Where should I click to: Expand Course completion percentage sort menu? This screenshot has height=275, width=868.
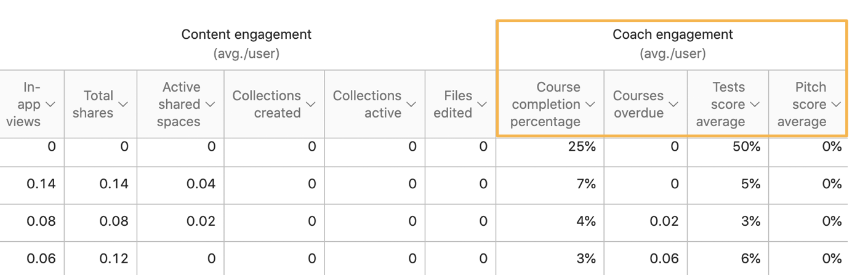click(x=590, y=105)
